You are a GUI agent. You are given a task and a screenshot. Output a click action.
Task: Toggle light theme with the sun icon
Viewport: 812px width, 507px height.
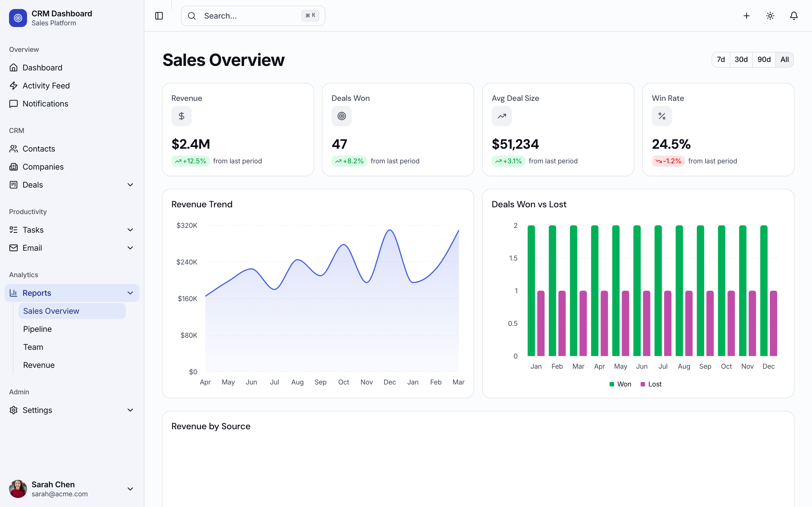(770, 15)
